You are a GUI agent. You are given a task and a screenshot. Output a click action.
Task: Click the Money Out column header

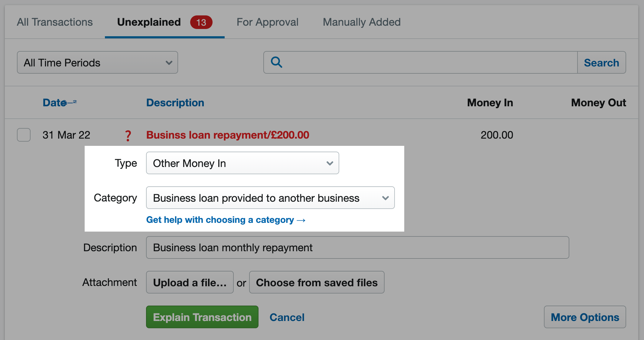[598, 103]
